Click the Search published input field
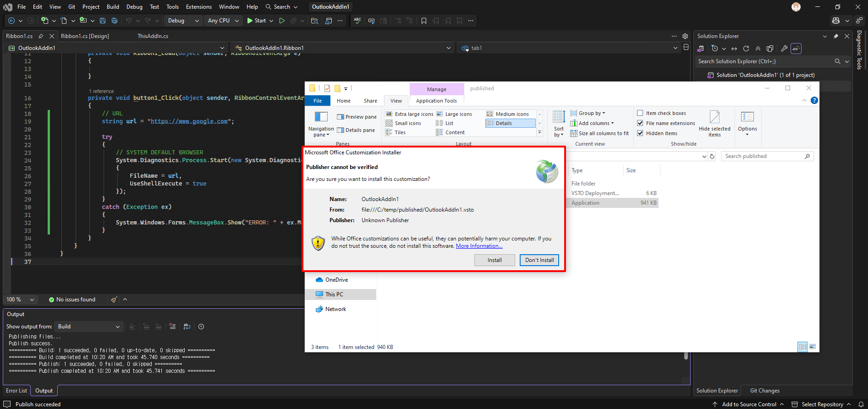 tap(768, 156)
